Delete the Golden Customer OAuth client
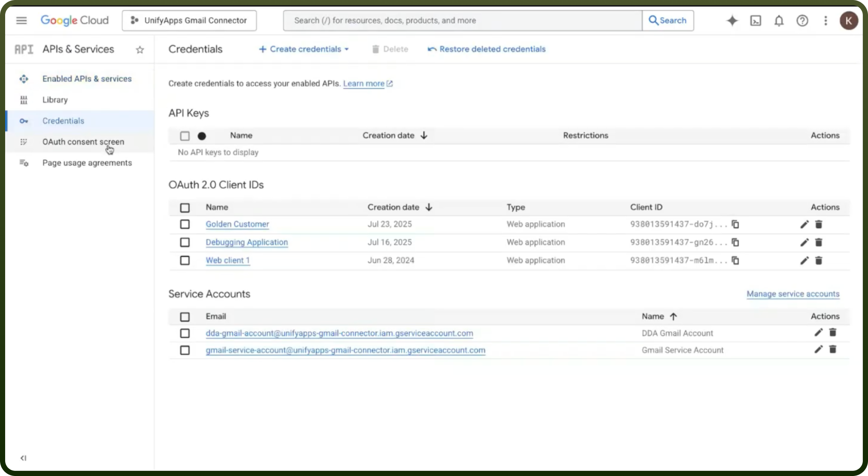The width and height of the screenshot is (868, 476). coord(819,224)
